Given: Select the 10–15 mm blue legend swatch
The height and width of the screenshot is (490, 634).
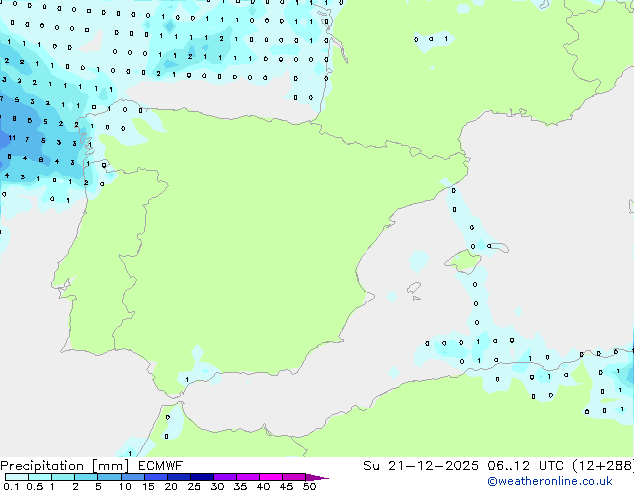Looking at the screenshot, I should click(x=133, y=477).
